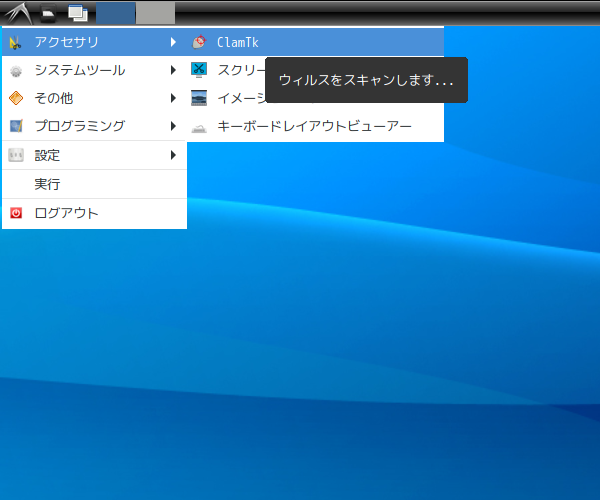Viewport: 600px width, 500px height.
Task: Open the main menu launcher icon
Action: (18, 13)
